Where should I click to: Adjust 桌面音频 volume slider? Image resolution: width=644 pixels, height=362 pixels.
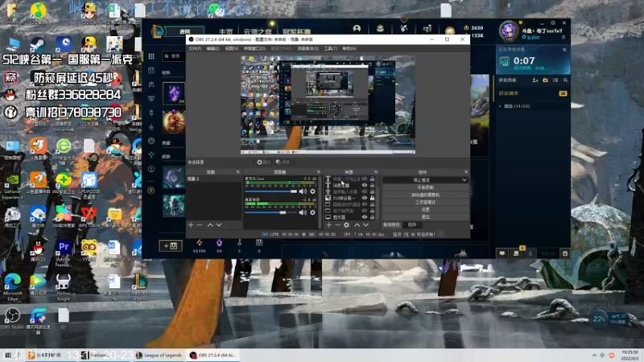tap(271, 212)
